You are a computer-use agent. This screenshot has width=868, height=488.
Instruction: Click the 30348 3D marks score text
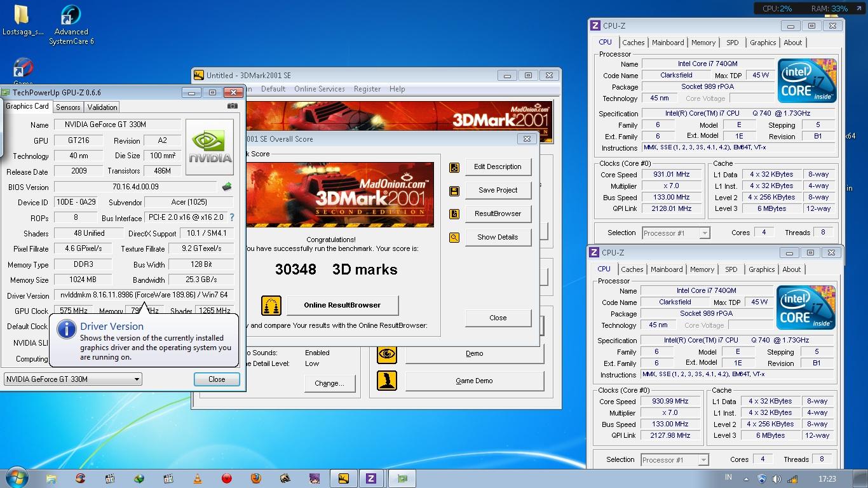coord(336,269)
